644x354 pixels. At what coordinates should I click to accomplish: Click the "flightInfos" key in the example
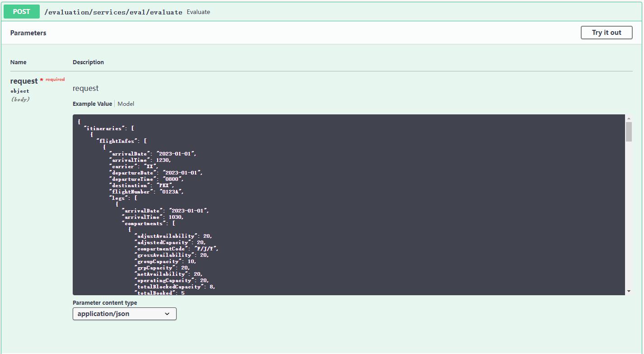pos(116,141)
